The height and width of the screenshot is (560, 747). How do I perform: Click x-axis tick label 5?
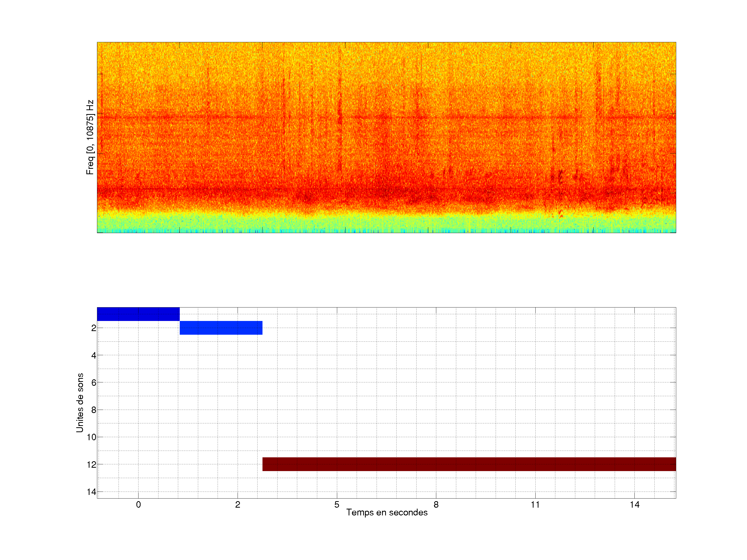pos(337,505)
